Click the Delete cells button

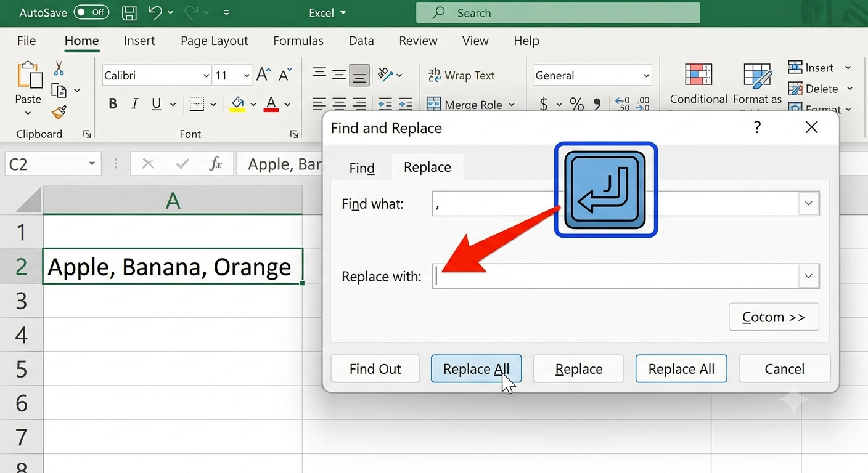pyautogui.click(x=813, y=89)
